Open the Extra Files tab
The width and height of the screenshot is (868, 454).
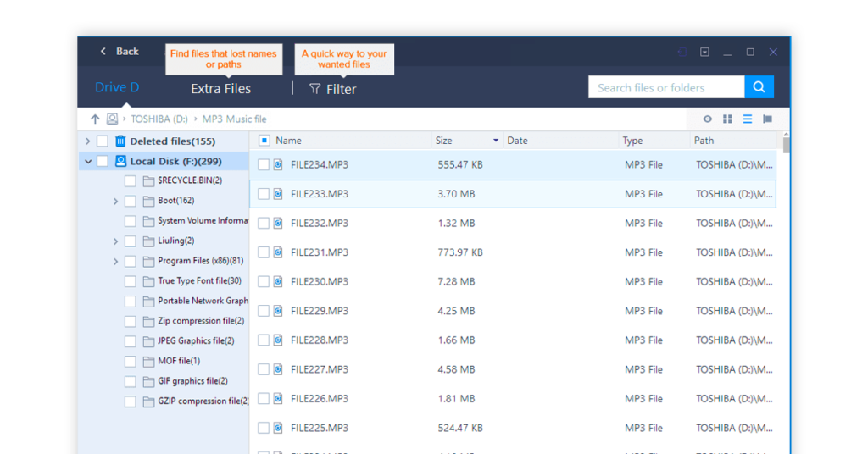click(221, 88)
